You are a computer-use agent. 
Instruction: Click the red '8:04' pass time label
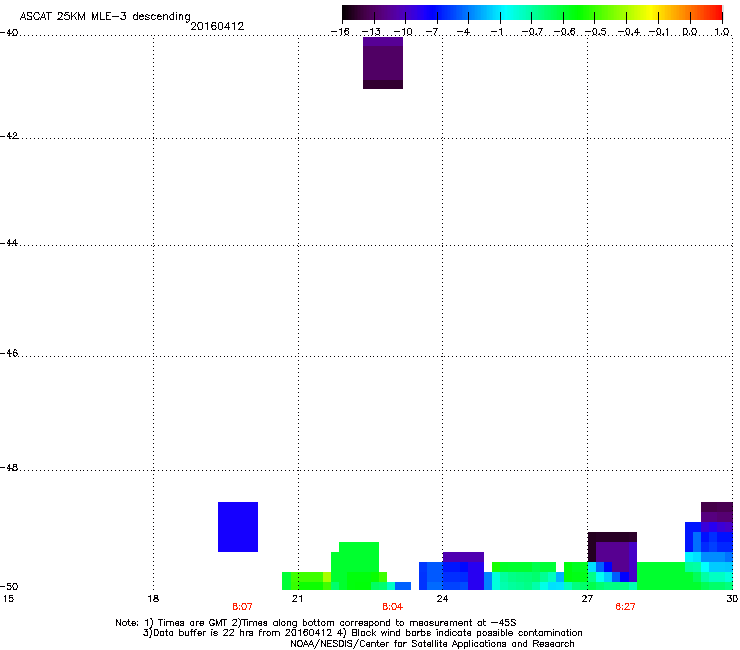coord(393,607)
